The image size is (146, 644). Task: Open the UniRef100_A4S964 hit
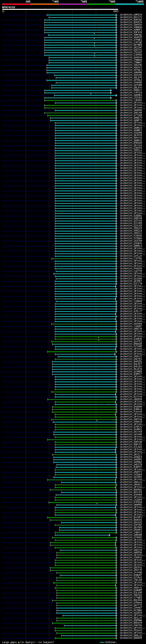[x=131, y=324]
